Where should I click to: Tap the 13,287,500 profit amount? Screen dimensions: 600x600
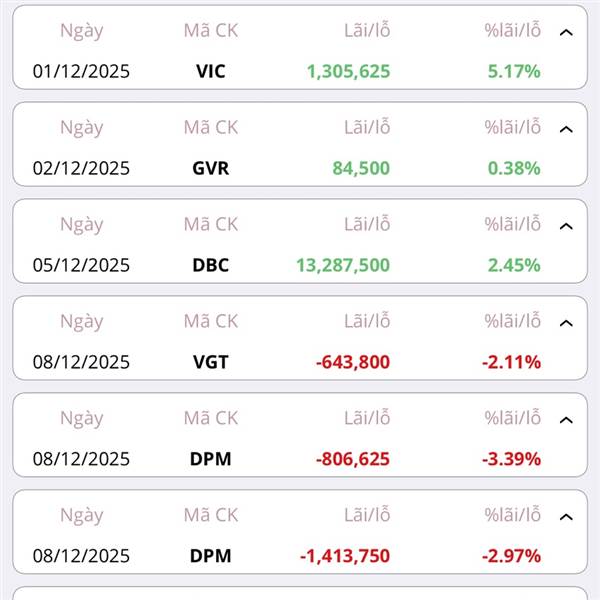tap(343, 265)
